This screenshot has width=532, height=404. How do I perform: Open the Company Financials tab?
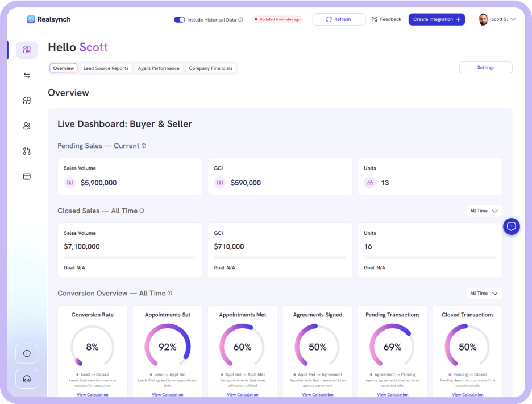coord(210,68)
